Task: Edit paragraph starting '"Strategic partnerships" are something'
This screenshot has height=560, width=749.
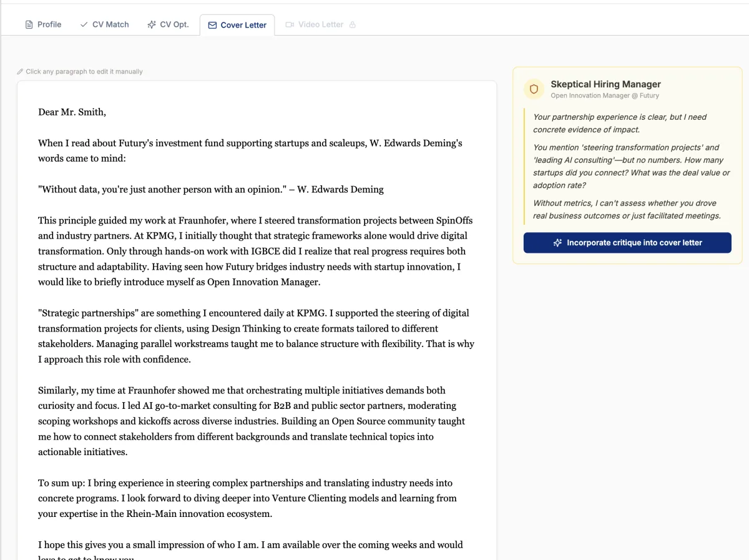Action: click(x=256, y=336)
